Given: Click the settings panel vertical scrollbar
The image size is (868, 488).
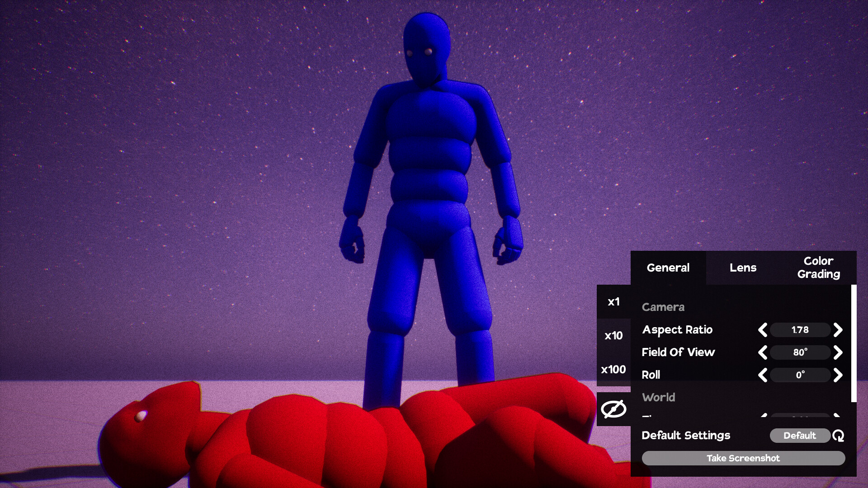Looking at the screenshot, I should (x=854, y=343).
